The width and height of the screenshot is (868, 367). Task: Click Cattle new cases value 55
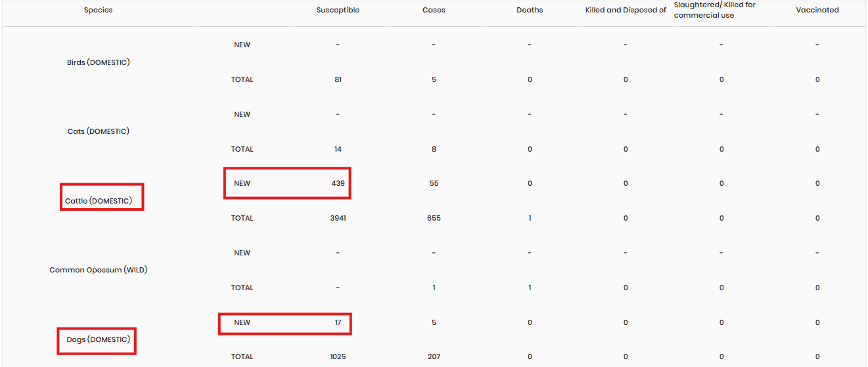click(x=434, y=183)
